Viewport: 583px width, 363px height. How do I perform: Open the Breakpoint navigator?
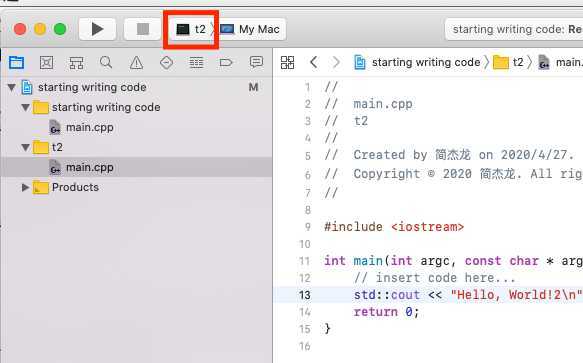click(226, 62)
